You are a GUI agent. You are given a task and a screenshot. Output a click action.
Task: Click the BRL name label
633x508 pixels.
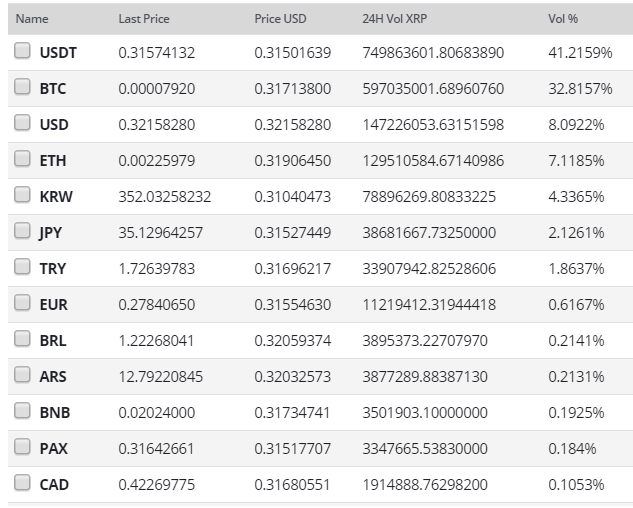point(53,340)
